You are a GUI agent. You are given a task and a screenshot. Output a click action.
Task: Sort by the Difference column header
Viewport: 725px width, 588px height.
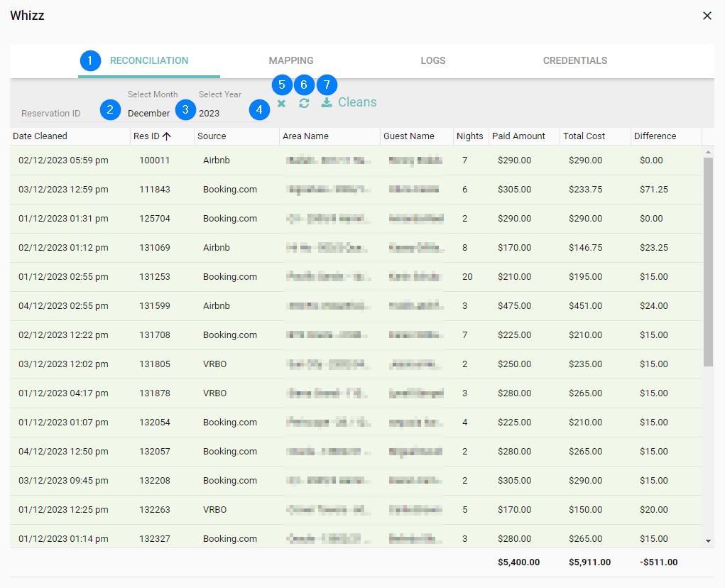pyautogui.click(x=655, y=136)
